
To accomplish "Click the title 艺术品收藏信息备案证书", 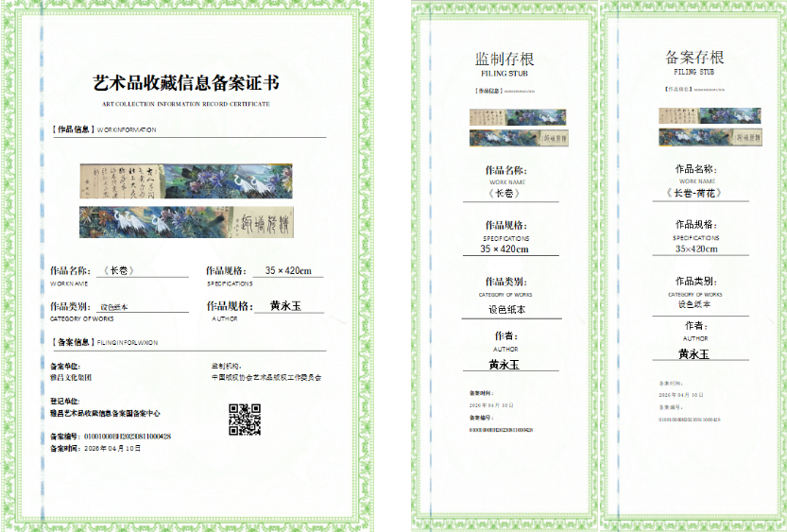I will [186, 83].
